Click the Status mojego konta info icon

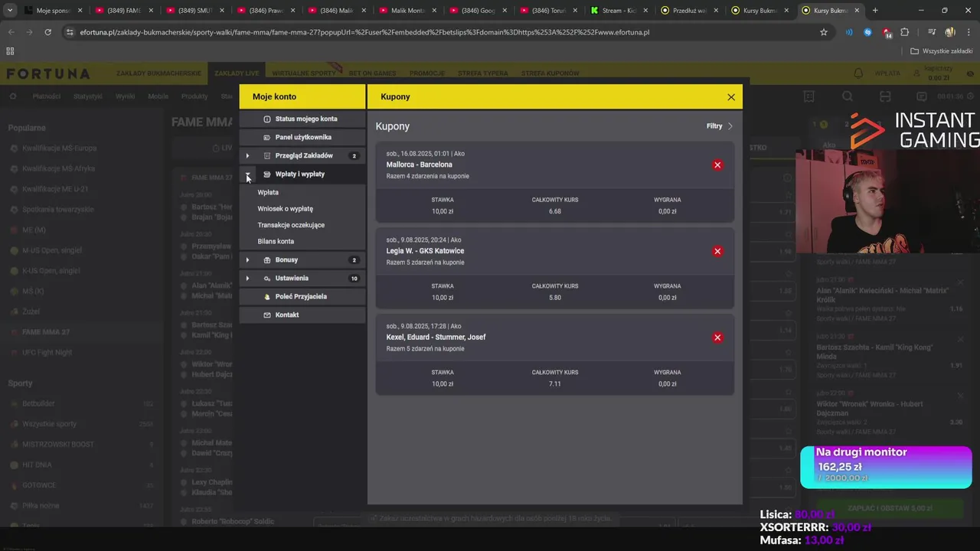[x=267, y=119]
